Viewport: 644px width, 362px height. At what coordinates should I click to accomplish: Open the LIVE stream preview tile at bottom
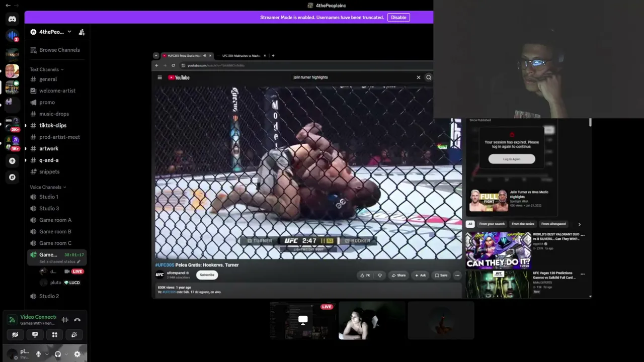tap(302, 321)
